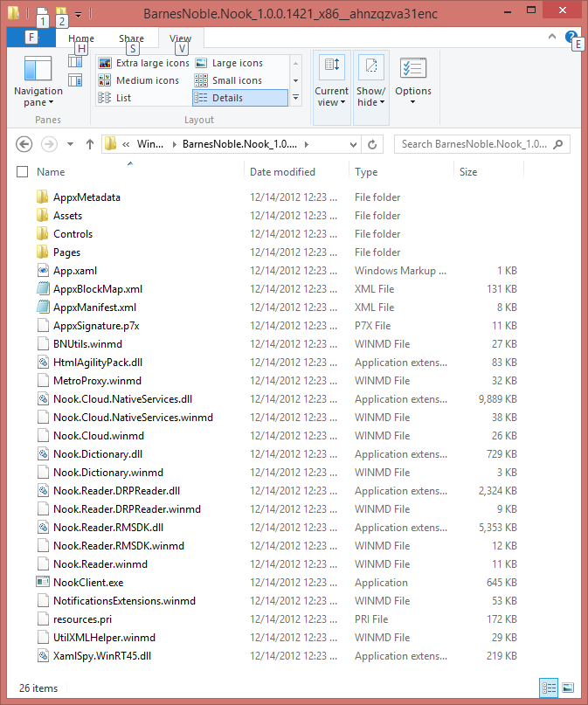
Task: Open address bar history dropdown
Action: (353, 144)
